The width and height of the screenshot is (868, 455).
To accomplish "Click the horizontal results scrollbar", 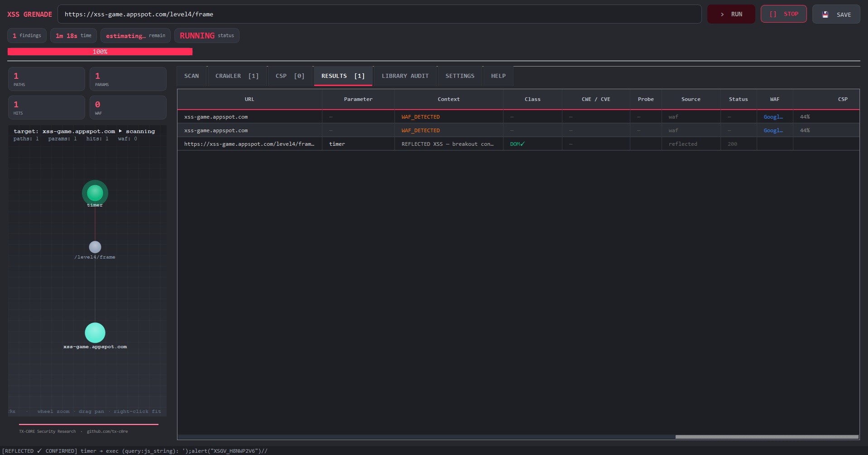I will click(x=767, y=437).
